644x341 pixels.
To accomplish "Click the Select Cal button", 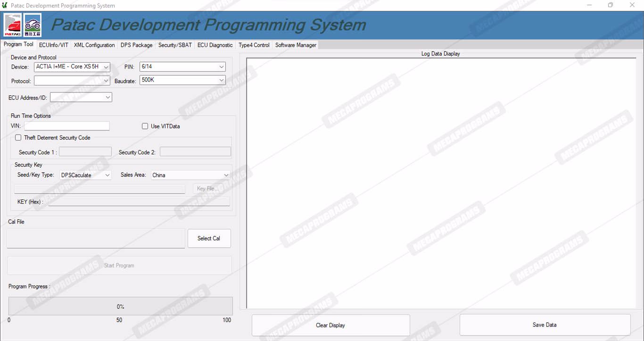I will (209, 238).
